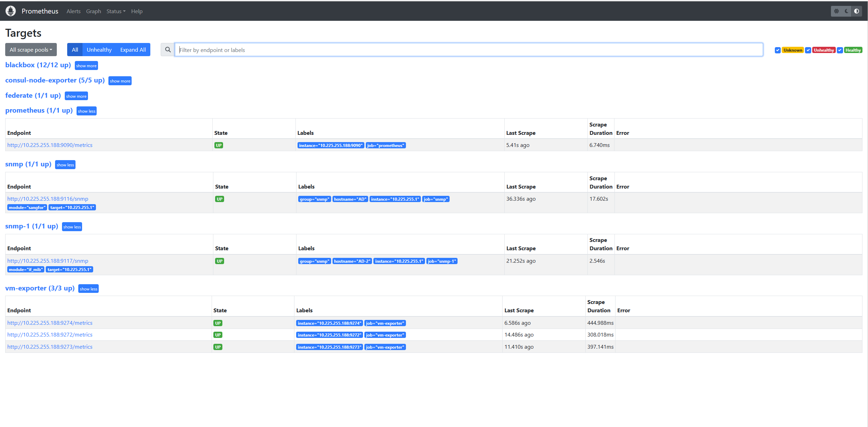The width and height of the screenshot is (868, 427).
Task: Disable the Unhealthy targets checkbox
Action: (808, 50)
